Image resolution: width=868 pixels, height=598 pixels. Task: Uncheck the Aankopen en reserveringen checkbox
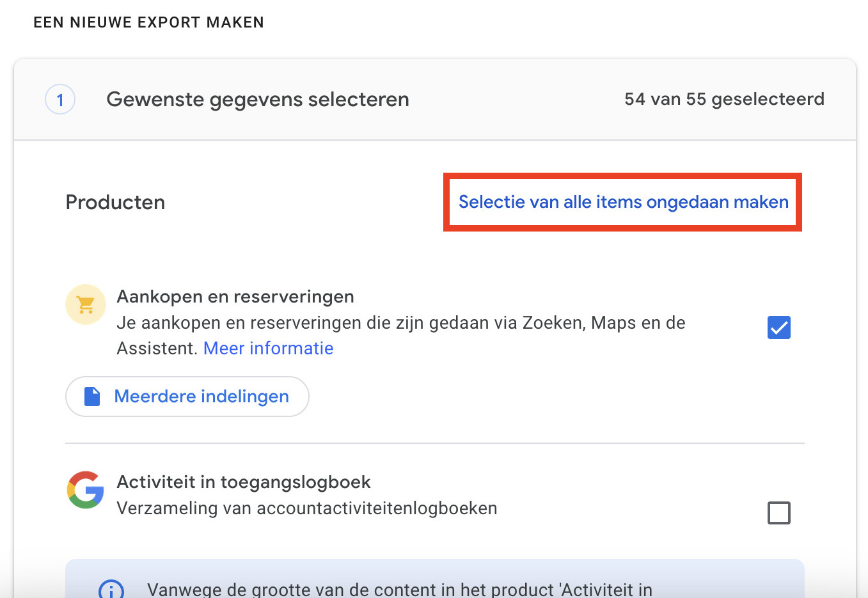pos(778,327)
